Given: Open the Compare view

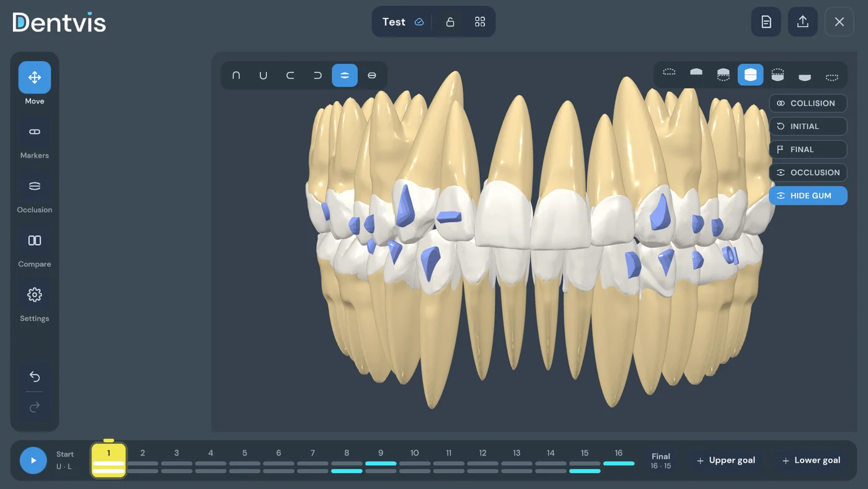Looking at the screenshot, I should tap(35, 250).
